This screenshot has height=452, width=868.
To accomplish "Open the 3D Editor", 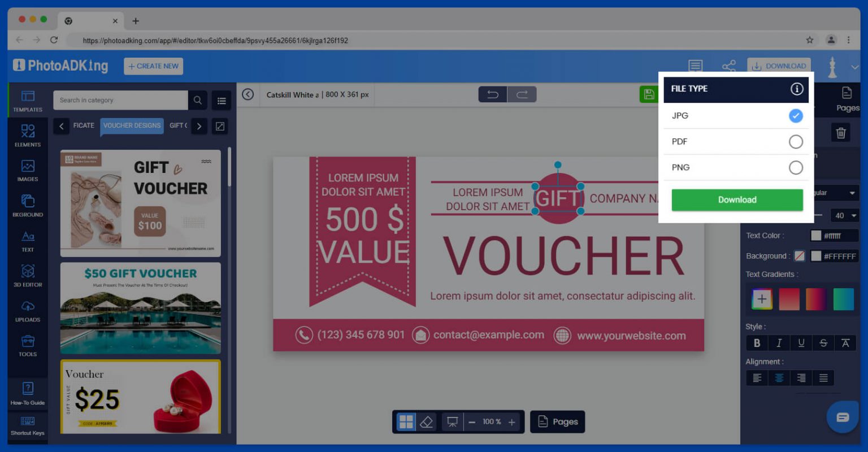I will [27, 275].
